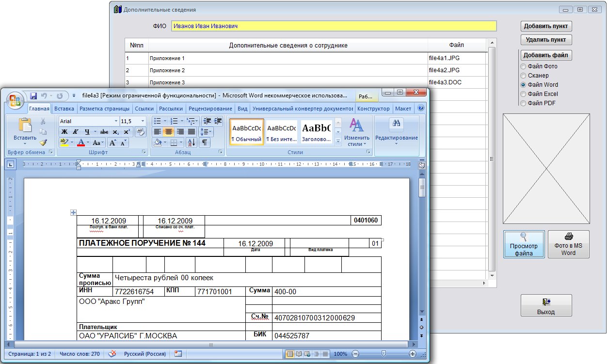Open the round Office button menu
This screenshot has height=364, width=608.
15,99
